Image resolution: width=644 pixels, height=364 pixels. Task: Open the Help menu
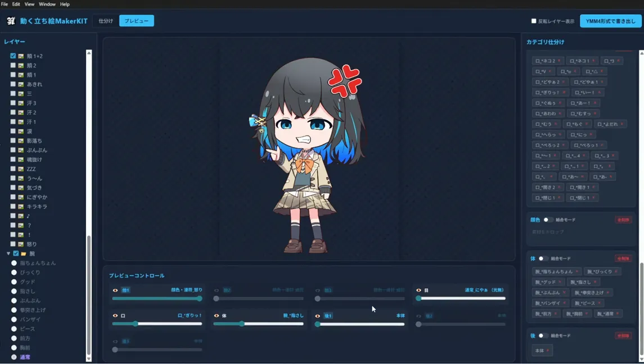tap(65, 4)
